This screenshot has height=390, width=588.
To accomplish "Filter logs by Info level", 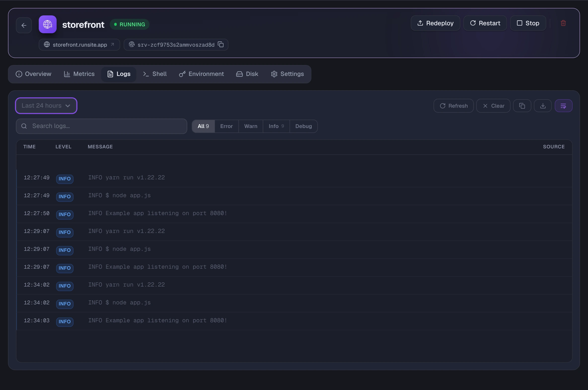I will (276, 126).
